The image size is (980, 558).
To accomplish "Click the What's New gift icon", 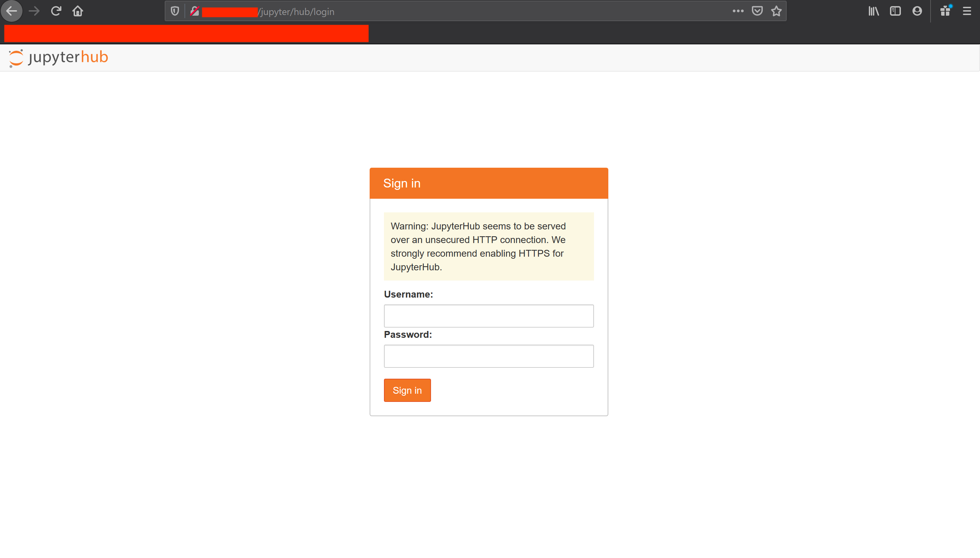I will click(945, 11).
